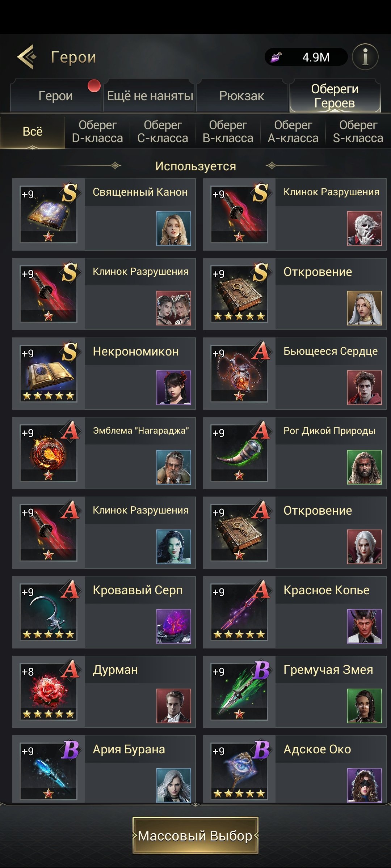Filter by Оберег A-класса
Image resolution: width=391 pixels, height=868 pixels.
point(293,131)
